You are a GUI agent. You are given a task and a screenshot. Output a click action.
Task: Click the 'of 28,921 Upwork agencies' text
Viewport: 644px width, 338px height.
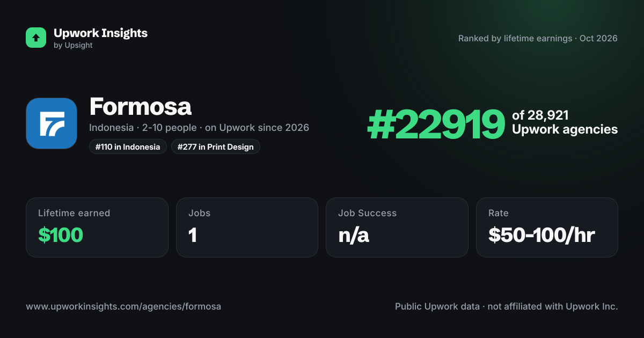[x=565, y=122]
